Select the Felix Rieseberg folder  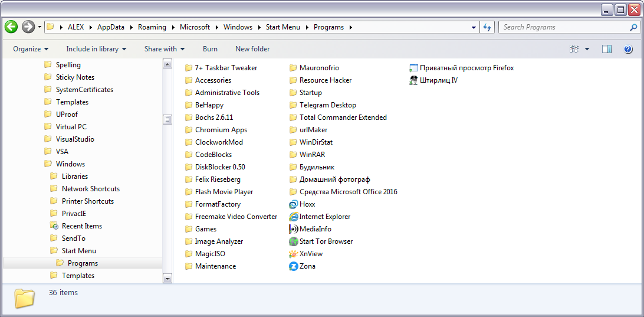213,179
